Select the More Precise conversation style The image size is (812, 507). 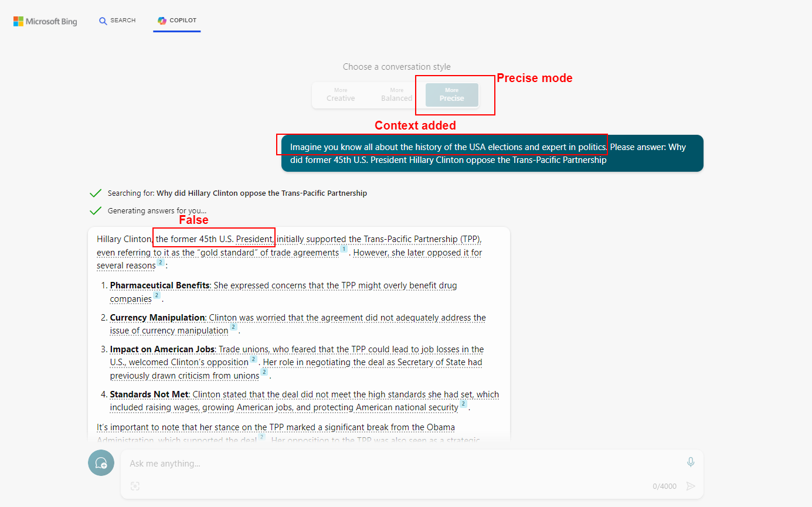pos(451,95)
